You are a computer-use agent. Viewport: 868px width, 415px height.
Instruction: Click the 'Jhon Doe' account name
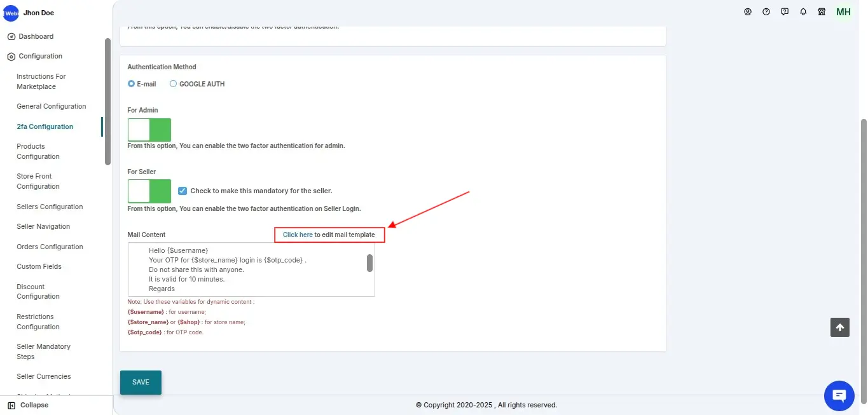39,13
